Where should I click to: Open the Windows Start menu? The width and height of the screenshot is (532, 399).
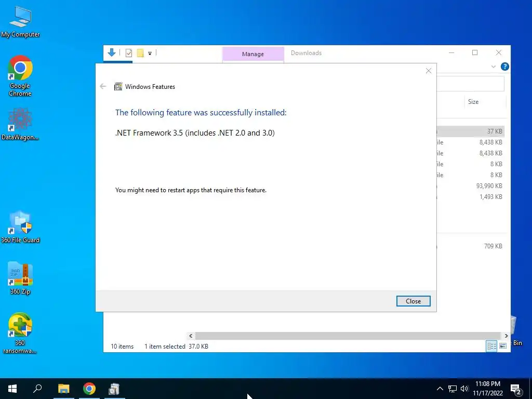click(12, 389)
